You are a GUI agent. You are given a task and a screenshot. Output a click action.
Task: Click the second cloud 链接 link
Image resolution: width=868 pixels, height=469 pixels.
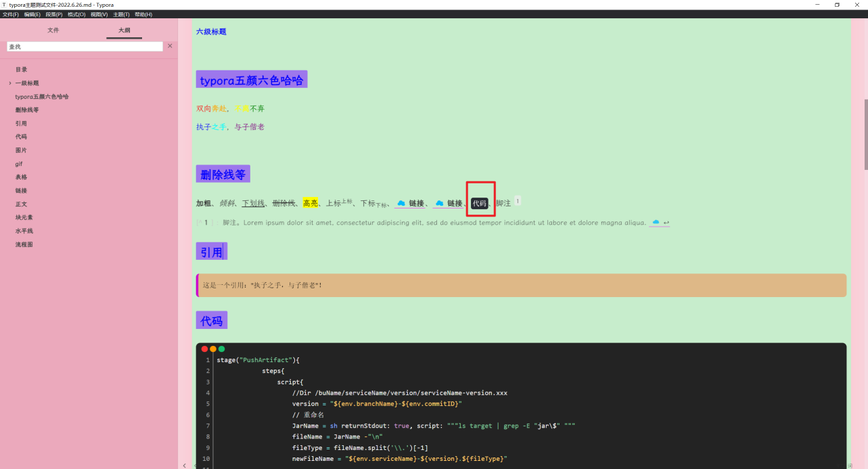(x=448, y=203)
